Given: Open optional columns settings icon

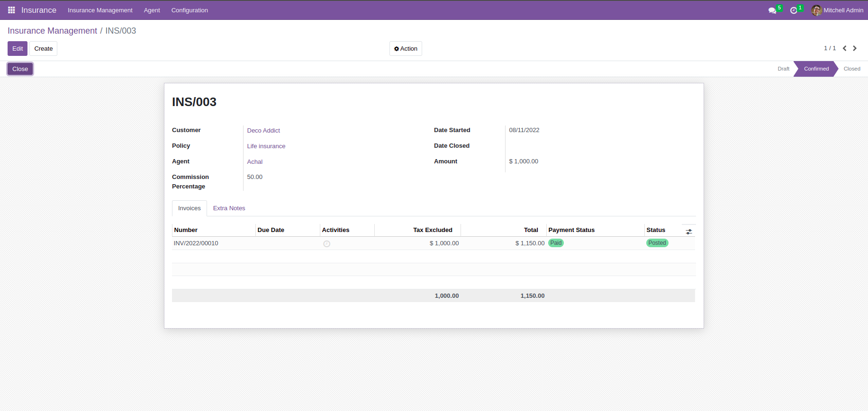Looking at the screenshot, I should click(x=689, y=232).
